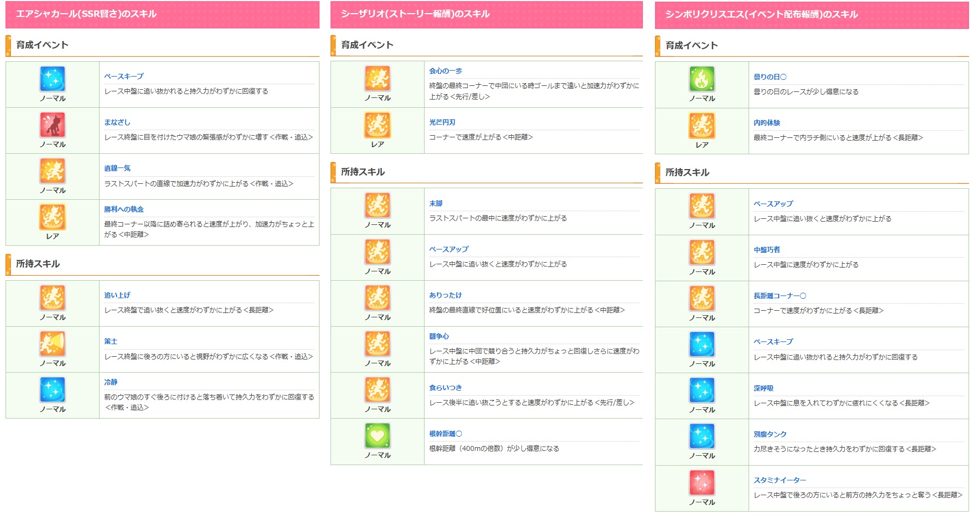Open ペースアップ link in シーザリオ table
The height and width of the screenshot is (516, 980).
(449, 250)
